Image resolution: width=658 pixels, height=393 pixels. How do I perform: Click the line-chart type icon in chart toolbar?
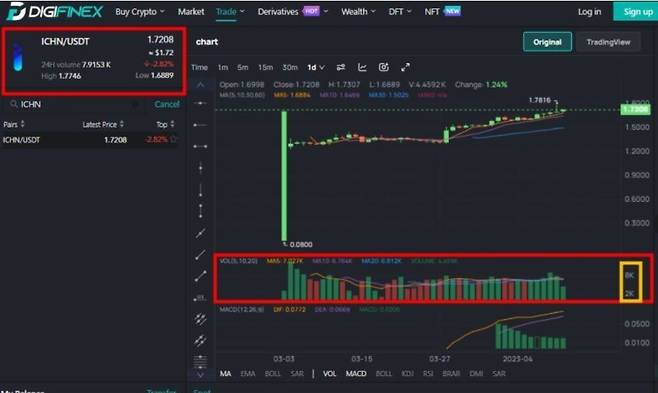click(x=362, y=67)
